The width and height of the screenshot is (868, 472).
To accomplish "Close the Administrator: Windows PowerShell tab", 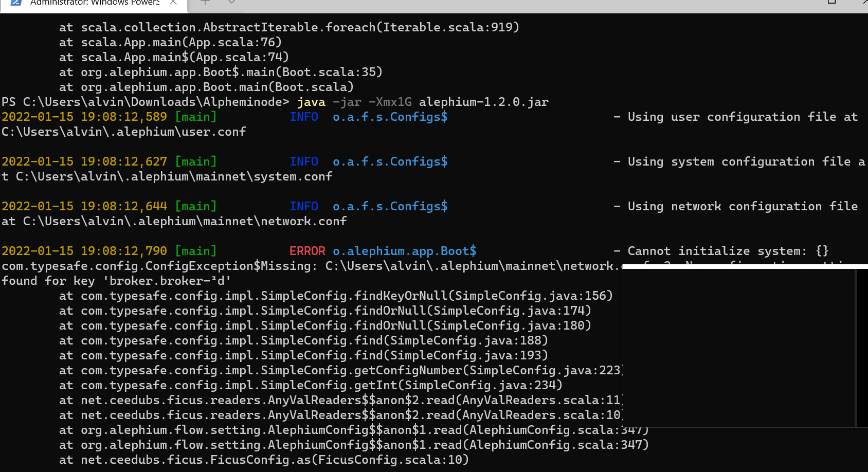I will point(173,3).
